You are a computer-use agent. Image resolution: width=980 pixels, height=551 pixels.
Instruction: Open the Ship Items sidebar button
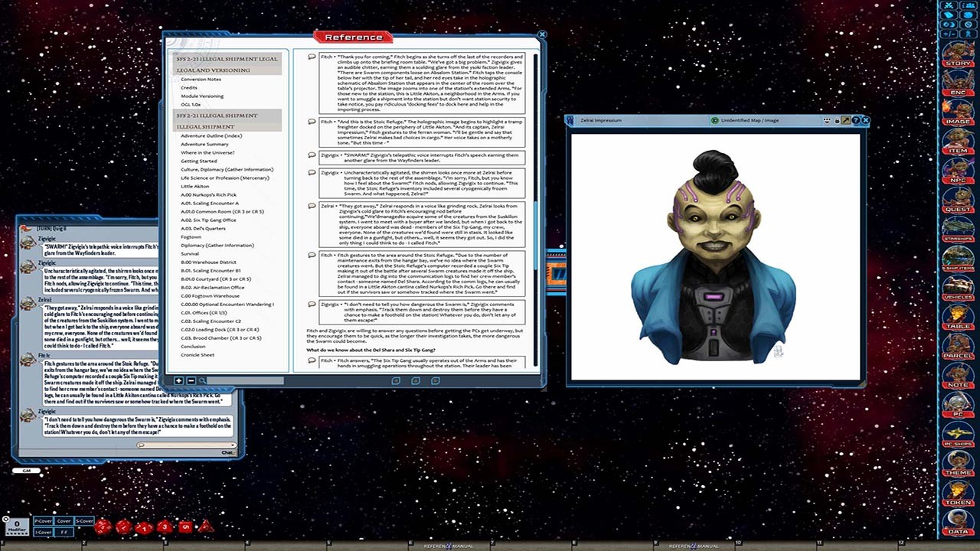click(958, 259)
